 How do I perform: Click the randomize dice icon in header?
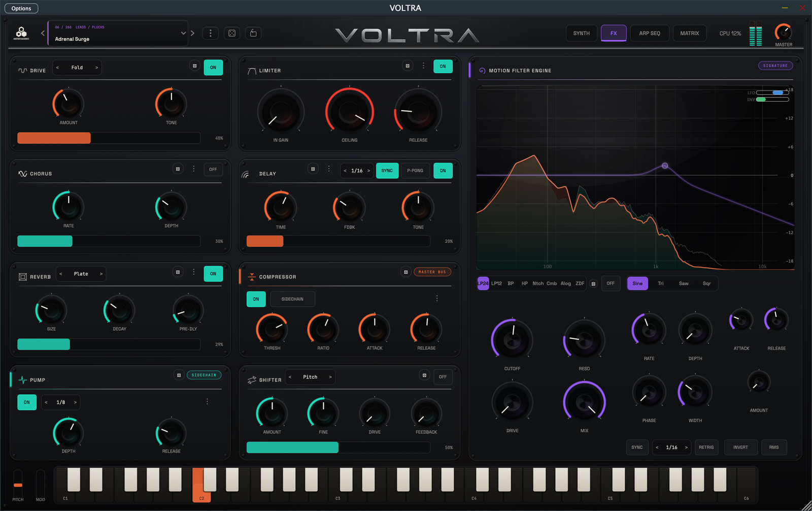232,33
